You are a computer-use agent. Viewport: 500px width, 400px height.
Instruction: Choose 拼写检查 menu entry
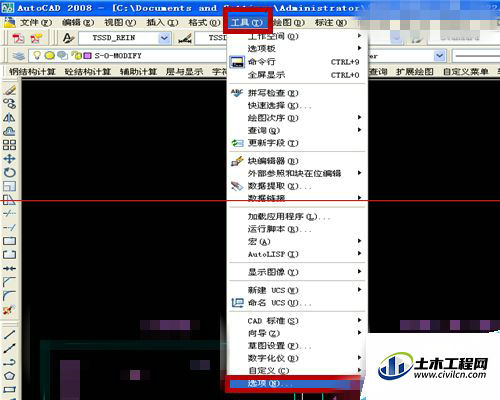tap(297, 93)
